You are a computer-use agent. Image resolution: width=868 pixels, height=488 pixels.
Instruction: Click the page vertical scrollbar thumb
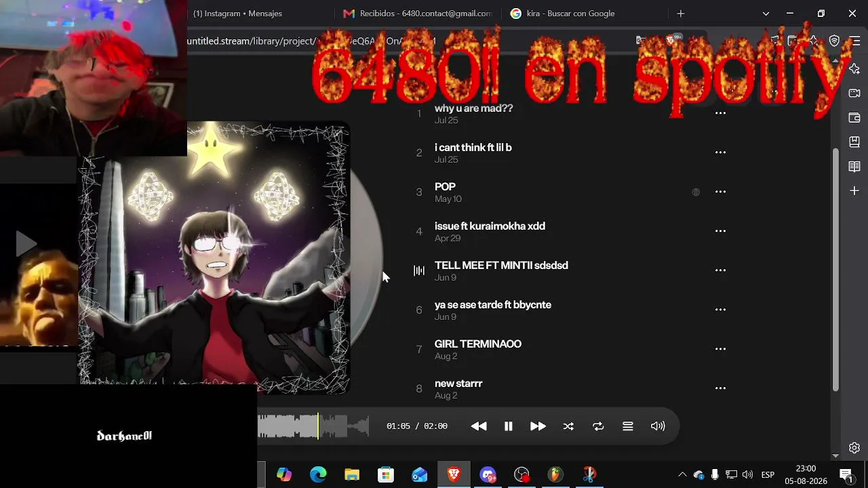coord(835,269)
